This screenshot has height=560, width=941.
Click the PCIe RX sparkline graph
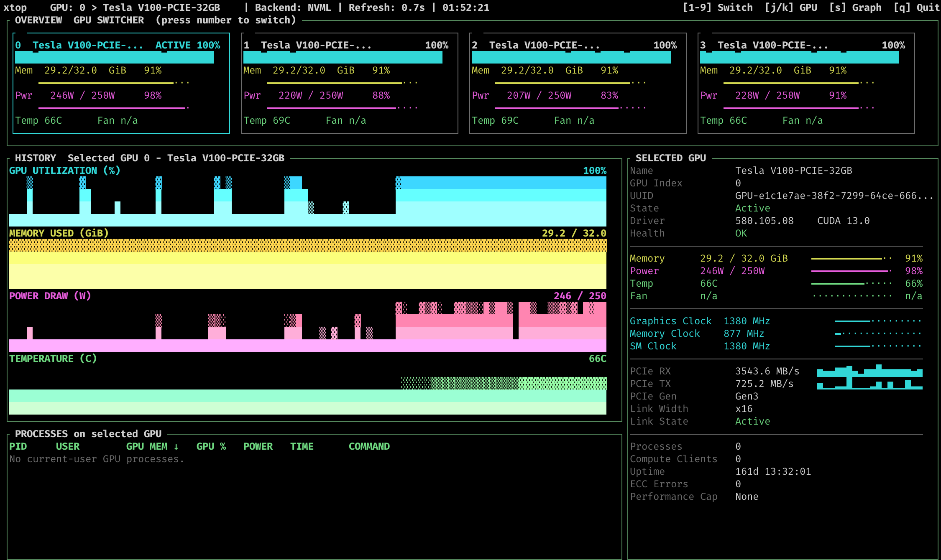(870, 371)
